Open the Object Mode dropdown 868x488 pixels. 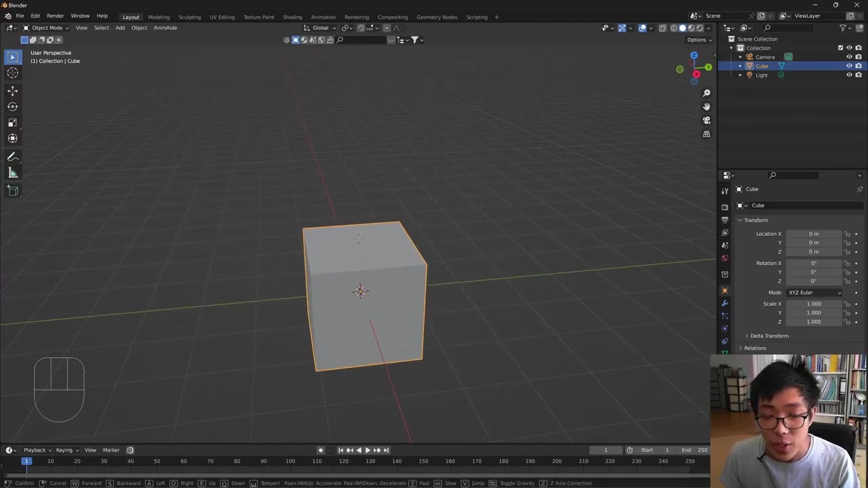[x=46, y=28]
